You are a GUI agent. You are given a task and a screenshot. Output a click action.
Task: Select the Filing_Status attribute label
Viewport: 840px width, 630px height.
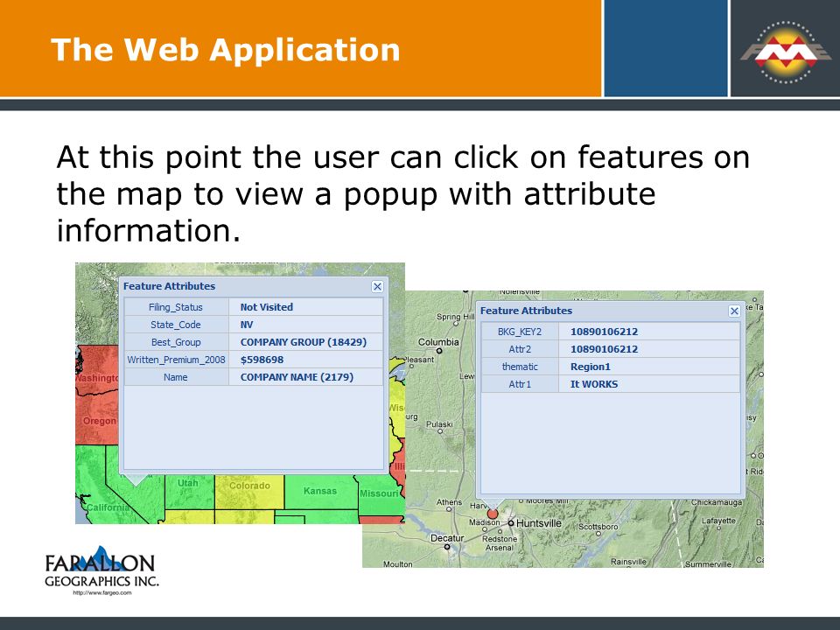pyautogui.click(x=176, y=307)
